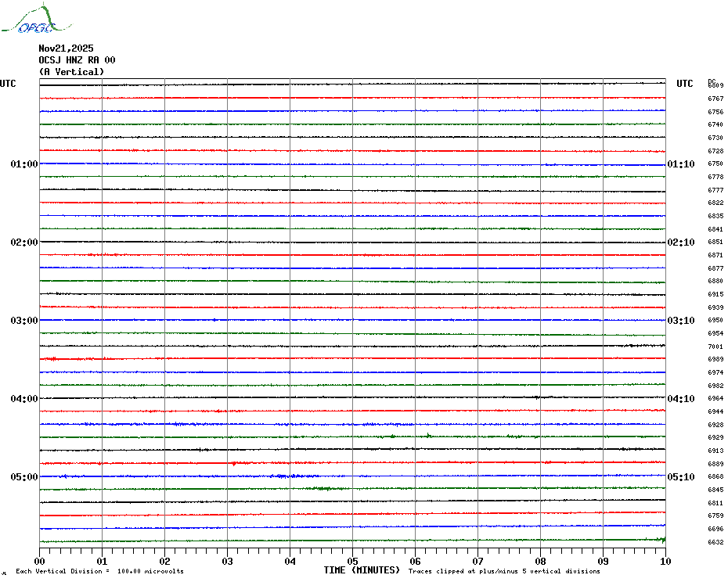Click DC value 6964
Image resolution: width=728 pixels, height=582 pixels.
tap(715, 398)
